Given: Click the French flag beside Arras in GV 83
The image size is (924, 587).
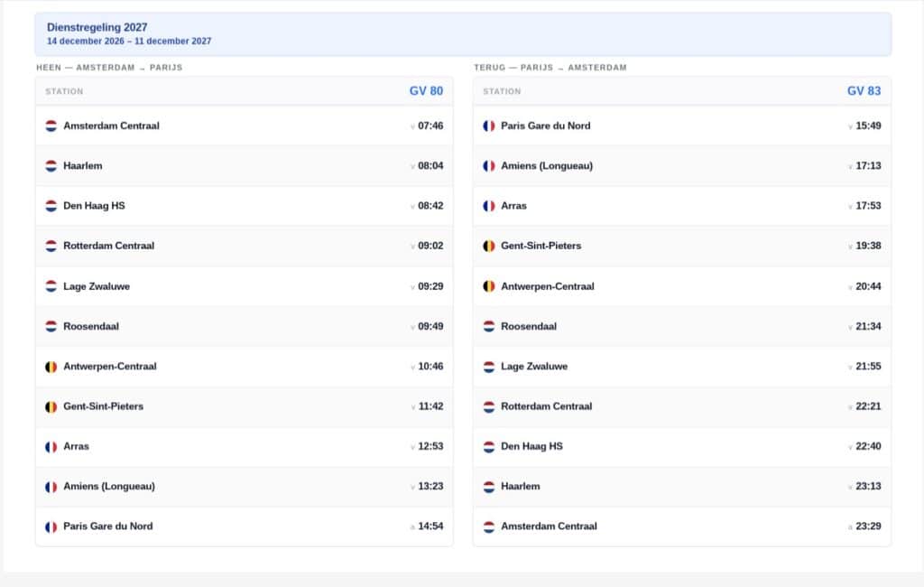Looking at the screenshot, I should (488, 206).
